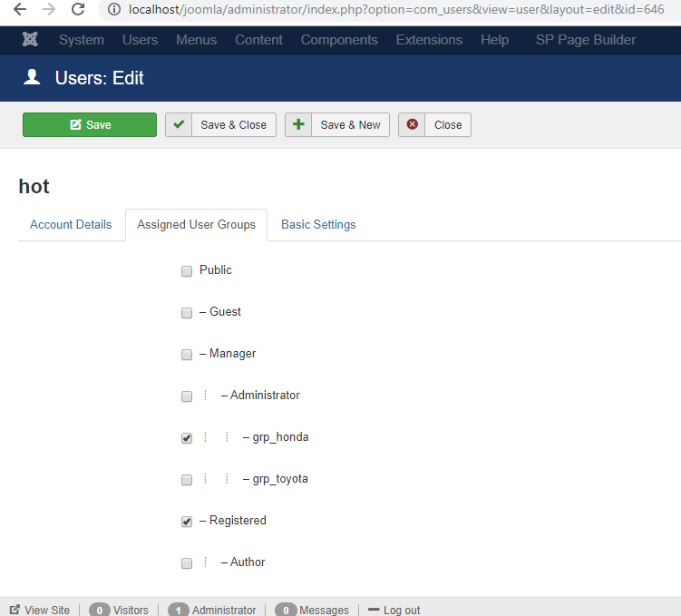Click the user icon beside Users: Edit
681x616 pixels.
point(33,78)
